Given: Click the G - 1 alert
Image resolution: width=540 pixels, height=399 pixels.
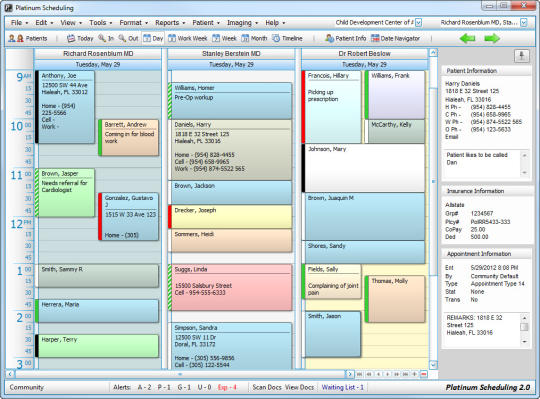Looking at the screenshot, I should (184, 387).
